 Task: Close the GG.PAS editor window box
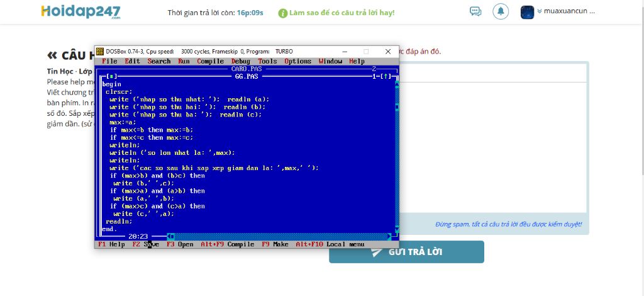[x=111, y=76]
